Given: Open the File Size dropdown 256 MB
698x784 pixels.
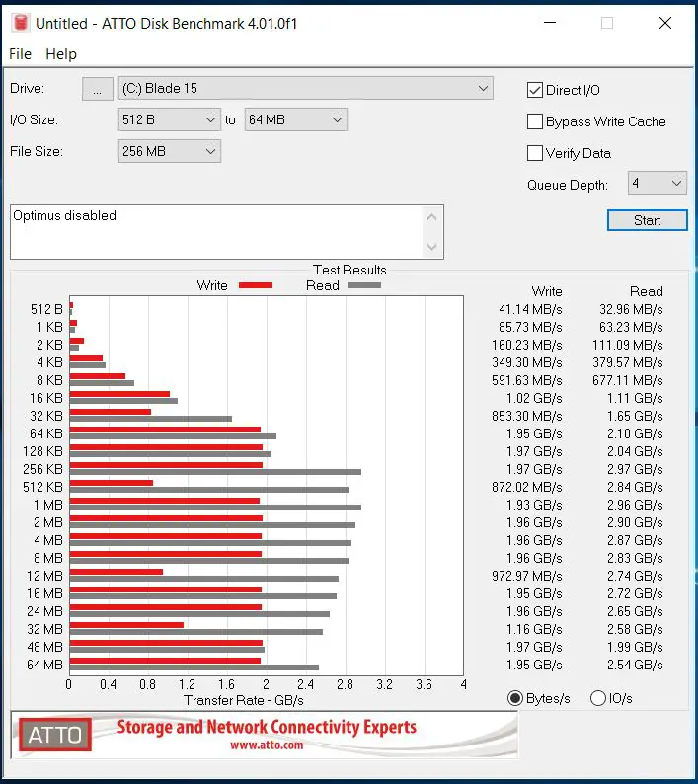Looking at the screenshot, I should coord(169,151).
